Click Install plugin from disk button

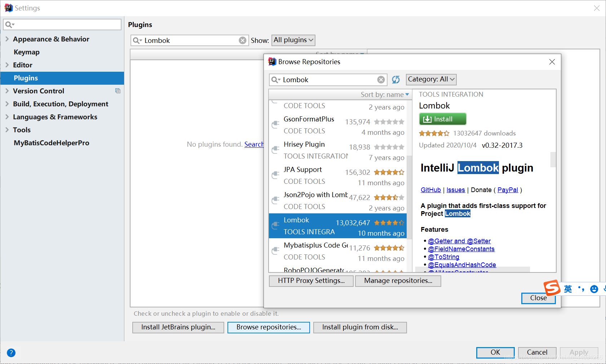point(360,327)
